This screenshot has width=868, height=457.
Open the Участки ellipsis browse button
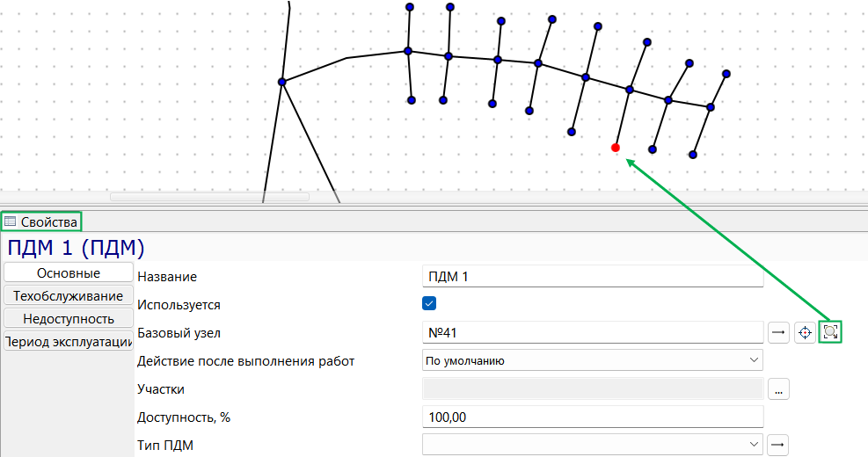(x=778, y=389)
